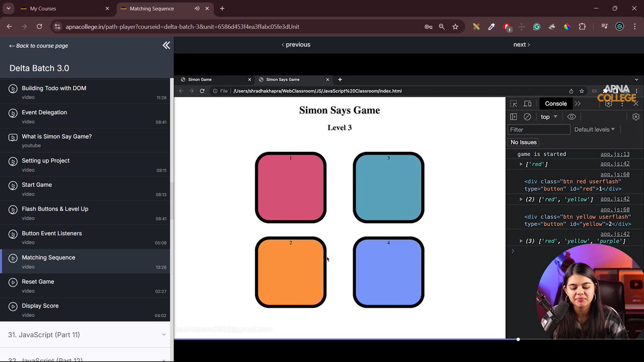
Task: Select the Matching Sequence lesson
Action: [85, 261]
